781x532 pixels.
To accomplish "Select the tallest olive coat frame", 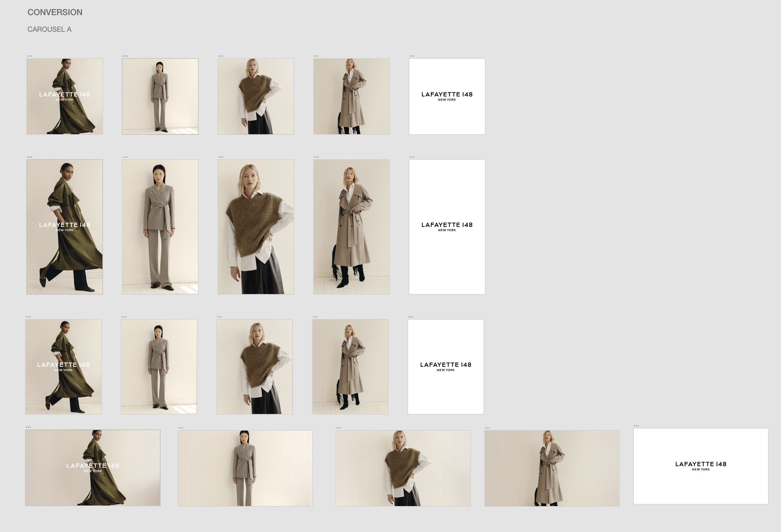I will pyautogui.click(x=65, y=227).
